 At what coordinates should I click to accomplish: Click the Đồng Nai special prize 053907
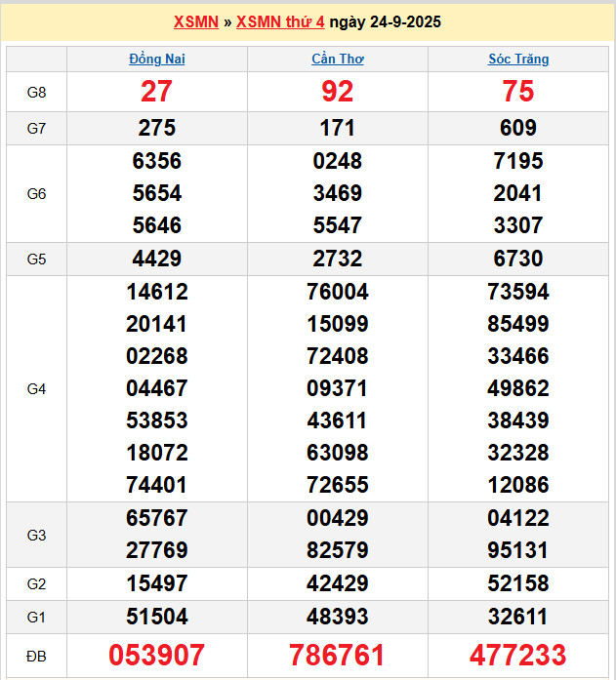pos(156,655)
